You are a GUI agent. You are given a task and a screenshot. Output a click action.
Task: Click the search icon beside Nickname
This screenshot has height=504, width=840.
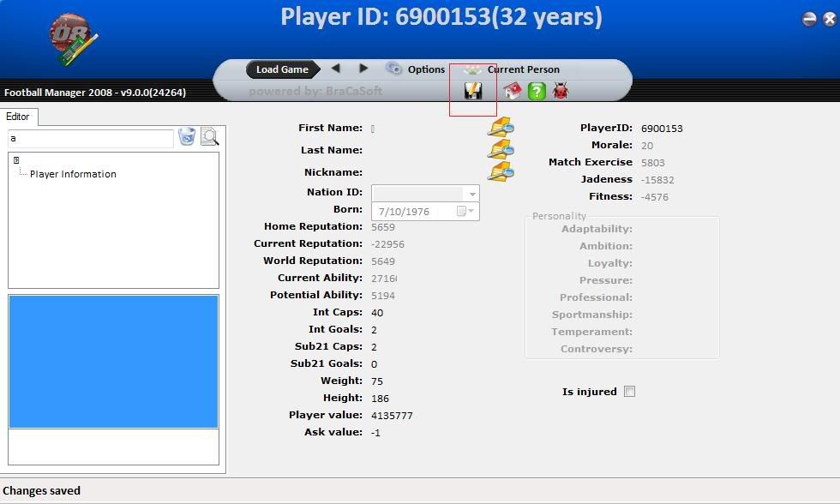(x=501, y=172)
